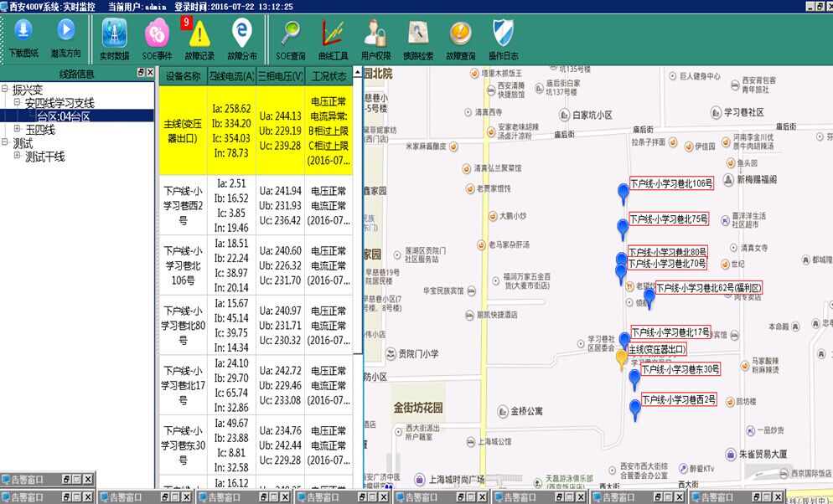Click 学习巷社区 map marker

point(716,112)
